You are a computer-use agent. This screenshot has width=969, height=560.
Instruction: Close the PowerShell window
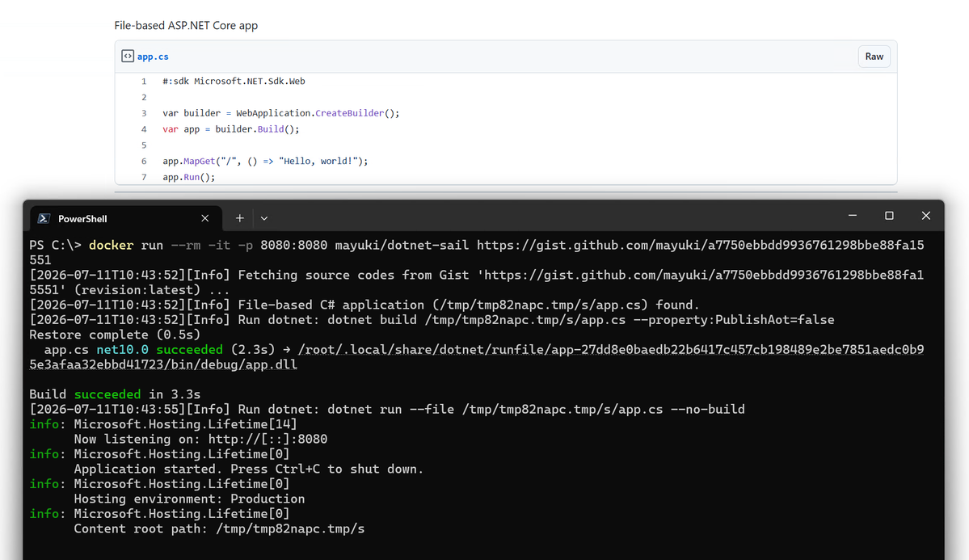click(925, 216)
